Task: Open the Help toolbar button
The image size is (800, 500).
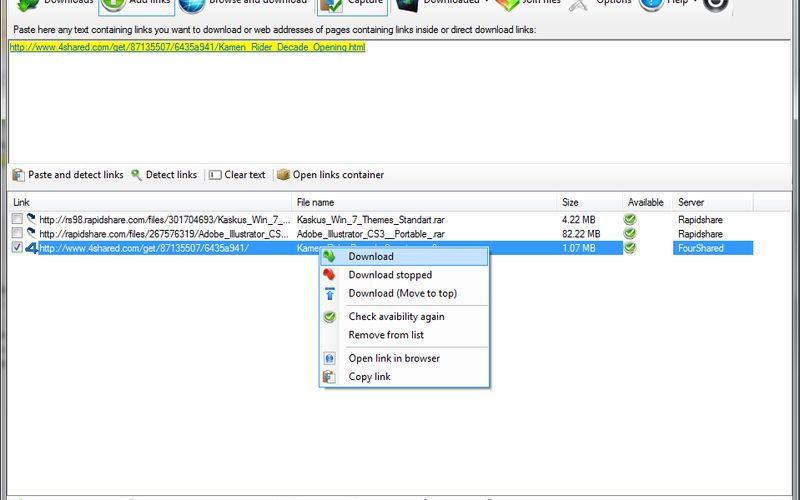Action: coord(668,4)
